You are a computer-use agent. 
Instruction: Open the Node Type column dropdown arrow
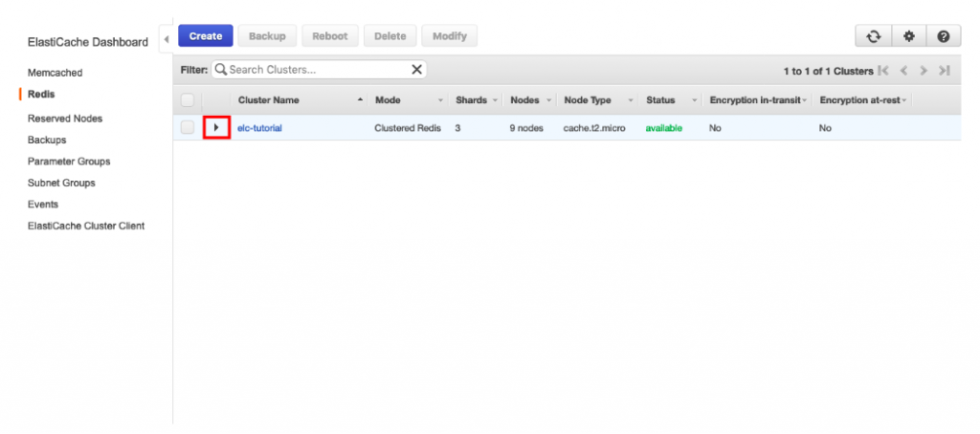click(631, 100)
